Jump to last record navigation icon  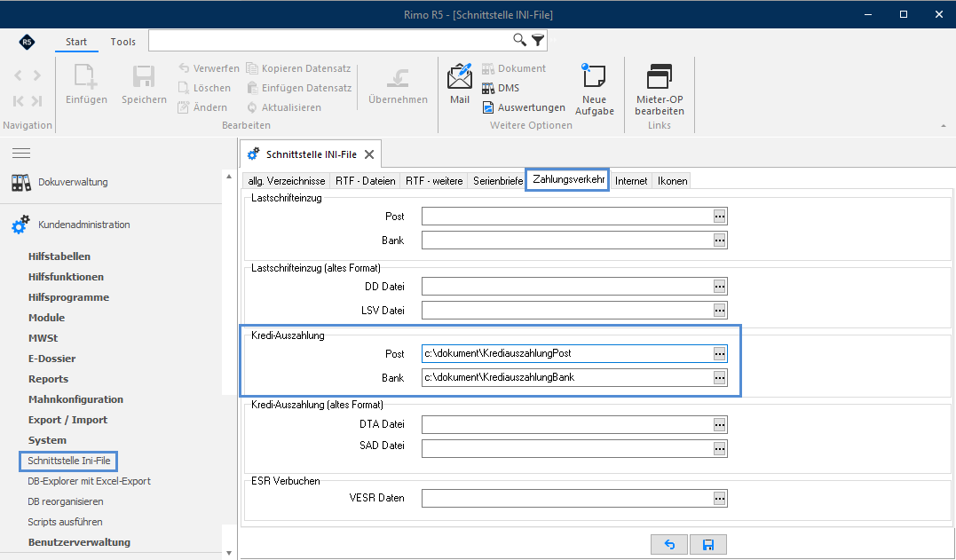click(x=37, y=101)
